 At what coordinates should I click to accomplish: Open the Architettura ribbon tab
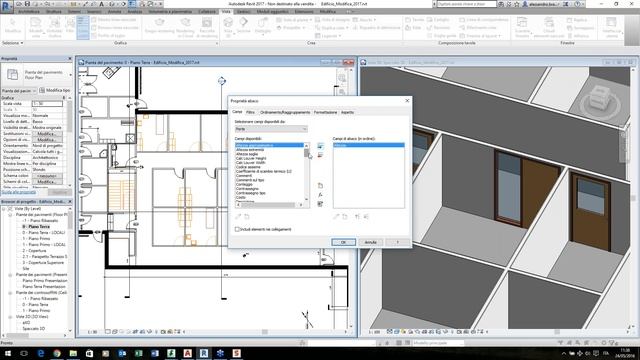click(29, 11)
